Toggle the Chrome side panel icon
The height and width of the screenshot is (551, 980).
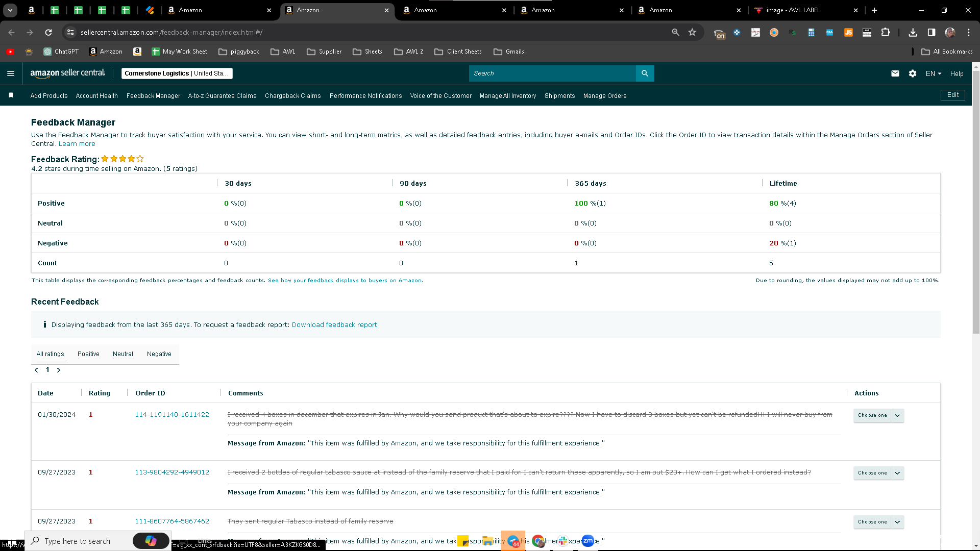point(931,32)
